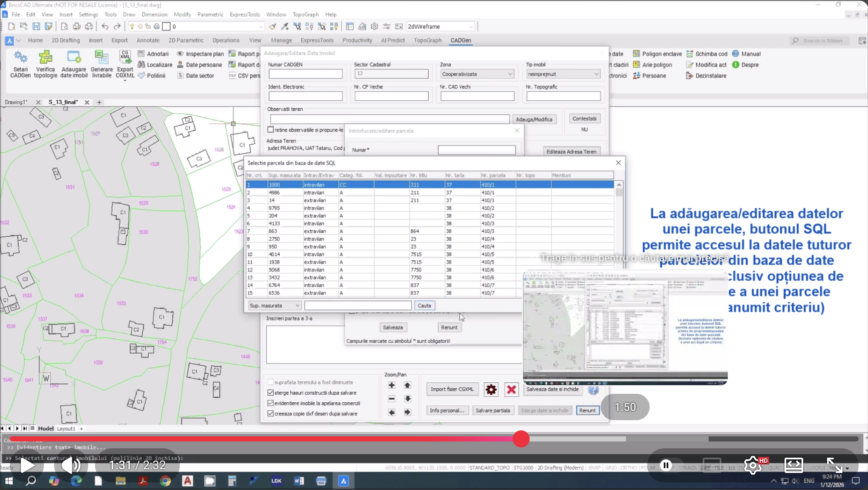
Task: Click the Cauta button
Action: point(424,306)
